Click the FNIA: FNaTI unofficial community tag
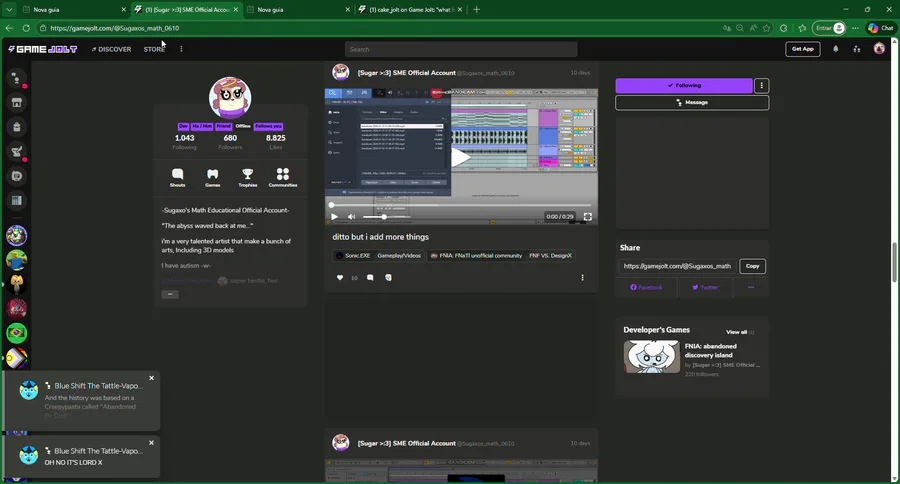Screen dimensions: 900x484 pos(476,256)
